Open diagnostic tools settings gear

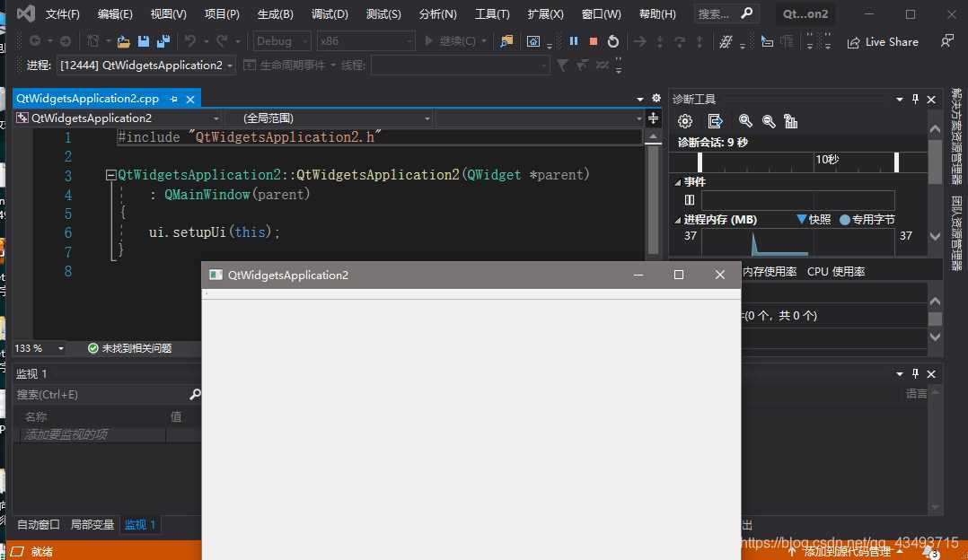click(x=685, y=121)
